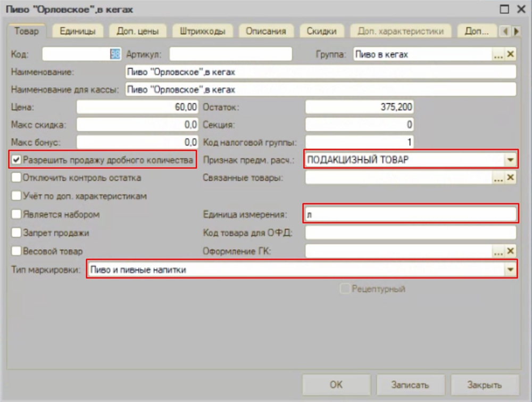
Task: Tick the Весовой товар checkbox
Action: [16, 251]
